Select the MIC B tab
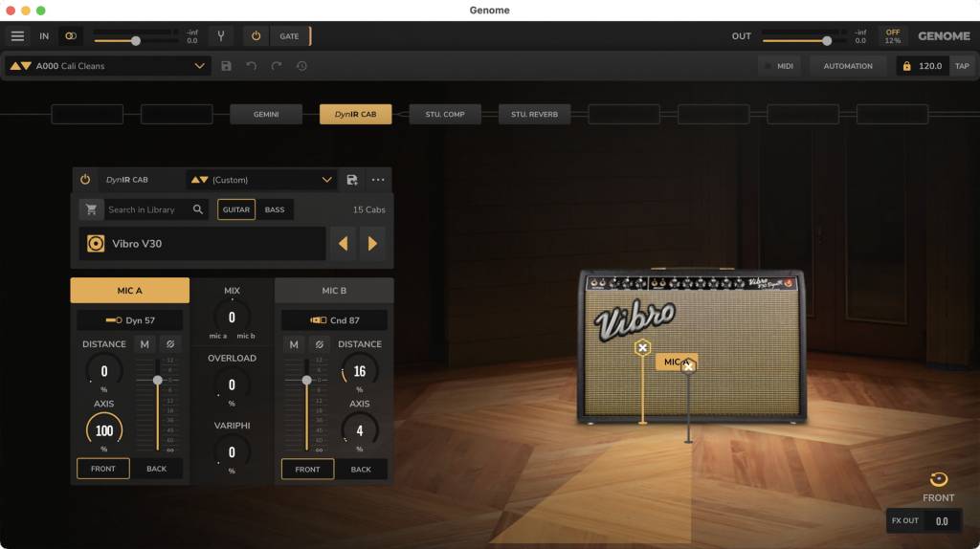Image resolution: width=980 pixels, height=549 pixels. click(x=334, y=291)
